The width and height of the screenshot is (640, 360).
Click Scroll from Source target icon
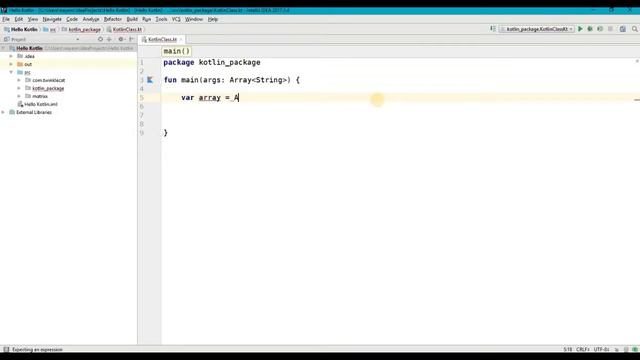(100, 39)
